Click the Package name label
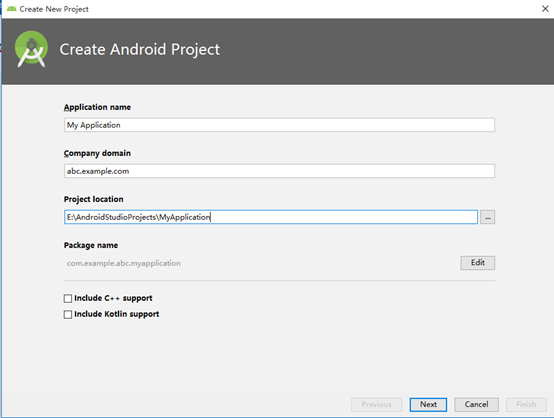This screenshot has height=418, width=554. pos(91,245)
